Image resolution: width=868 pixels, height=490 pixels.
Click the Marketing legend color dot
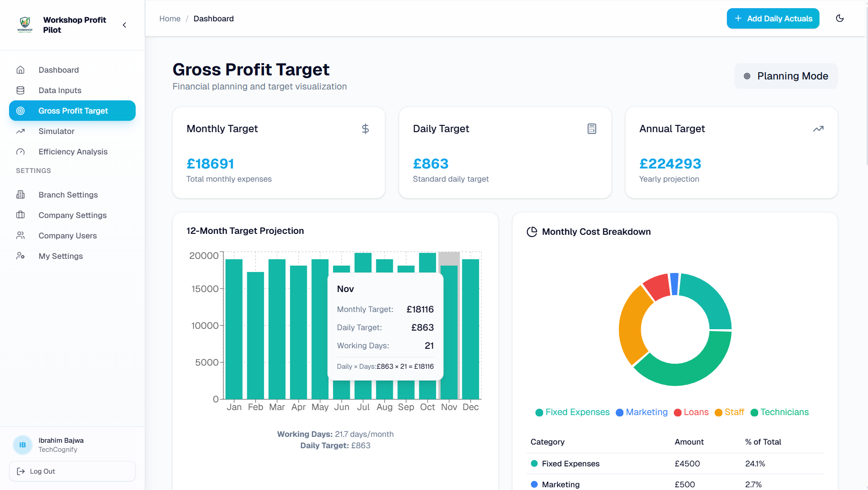point(619,412)
